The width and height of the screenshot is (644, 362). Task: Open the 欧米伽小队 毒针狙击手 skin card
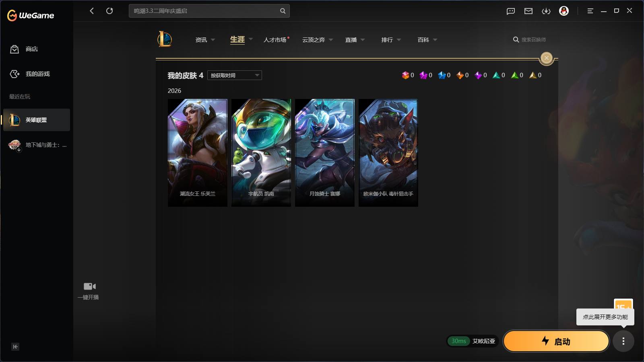click(388, 153)
